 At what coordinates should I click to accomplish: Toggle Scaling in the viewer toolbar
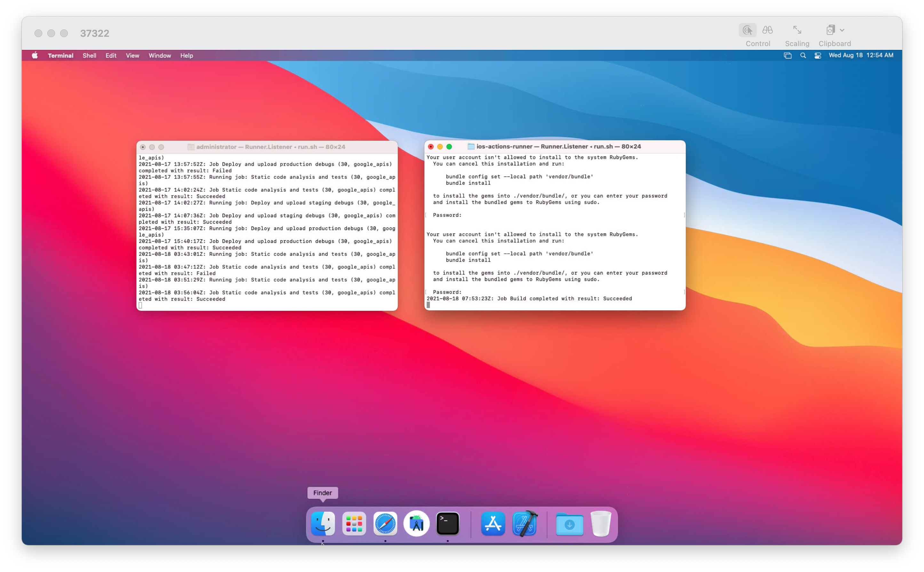pos(797,30)
